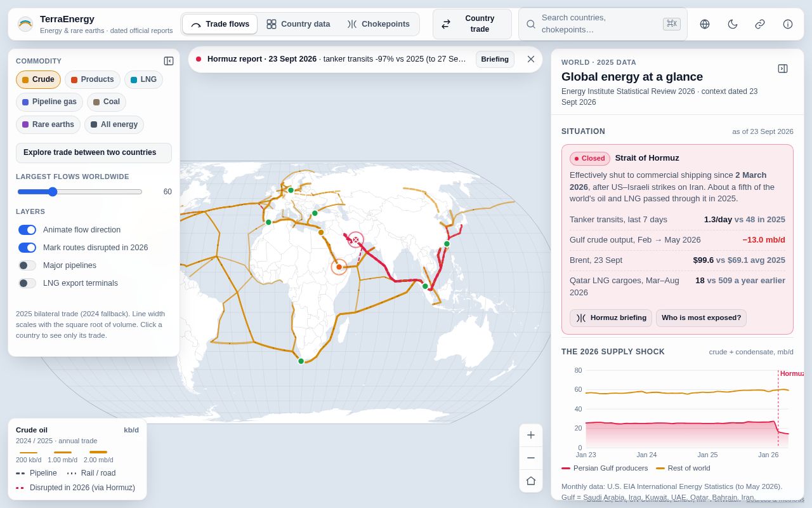The image size is (812, 508).
Task: Open the globe language icon
Action: (x=705, y=24)
